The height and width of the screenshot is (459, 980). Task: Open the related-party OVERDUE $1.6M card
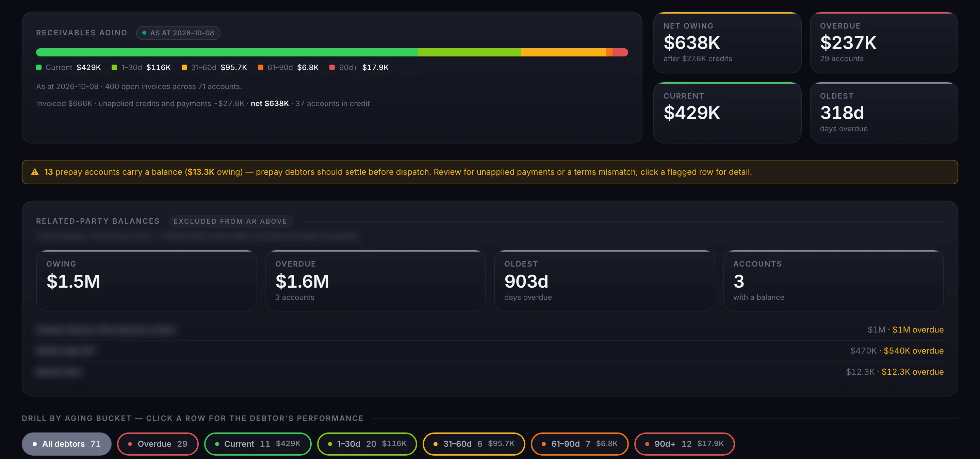coord(375,280)
